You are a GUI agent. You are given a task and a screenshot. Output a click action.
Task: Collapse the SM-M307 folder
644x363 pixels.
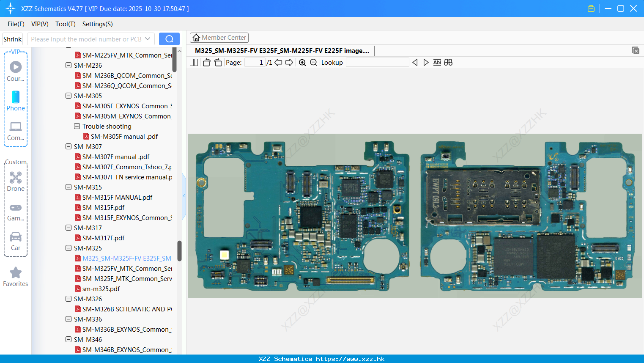tap(69, 146)
